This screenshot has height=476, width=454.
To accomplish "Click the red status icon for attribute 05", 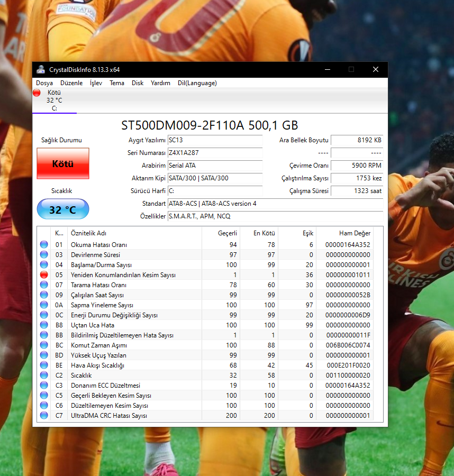I will pos(44,274).
